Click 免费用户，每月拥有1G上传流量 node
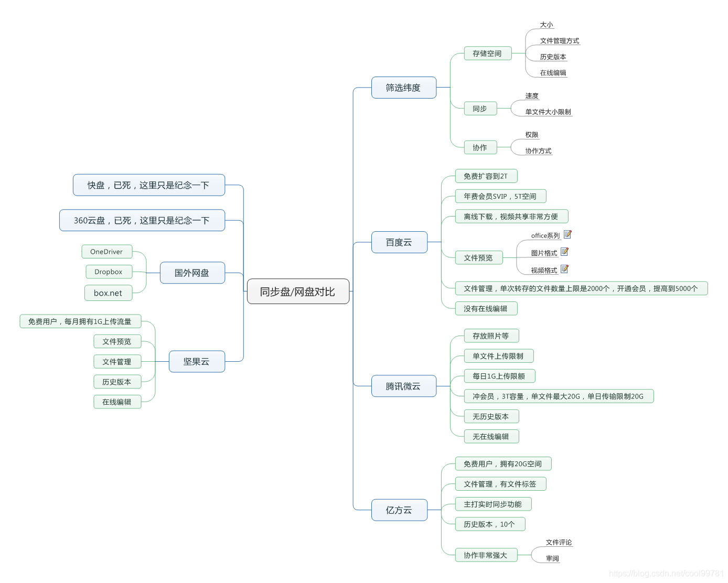 (81, 321)
